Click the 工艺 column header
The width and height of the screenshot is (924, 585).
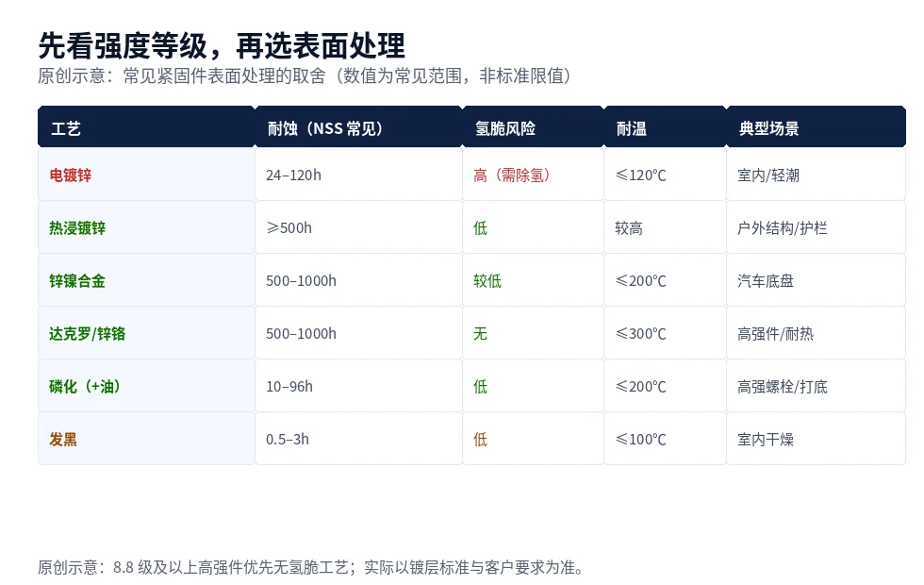tap(146, 126)
